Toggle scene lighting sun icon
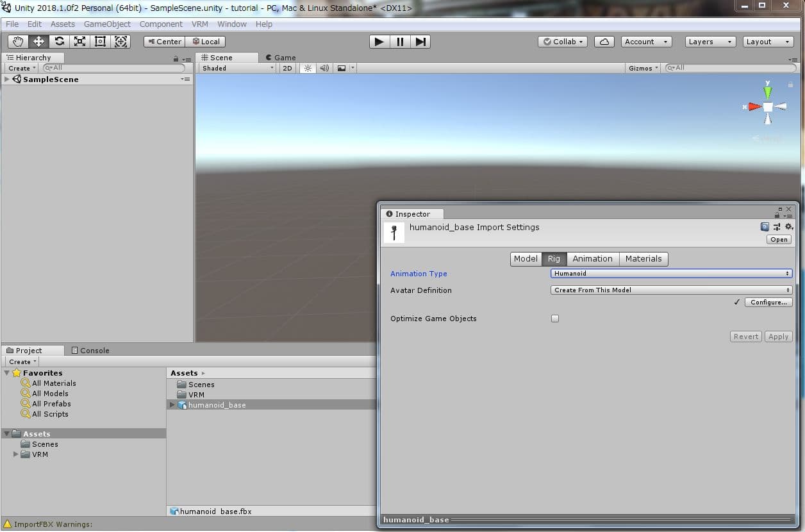This screenshot has height=532, width=805. pyautogui.click(x=308, y=68)
